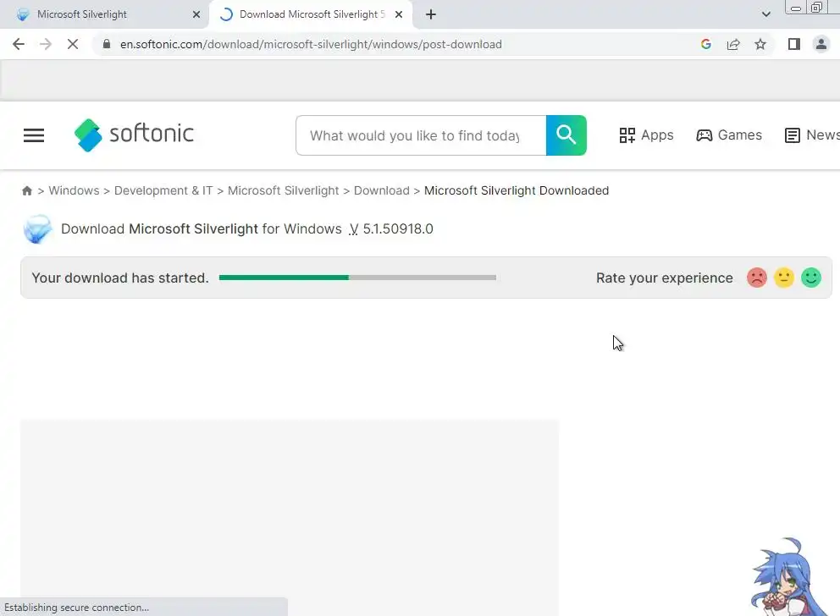
Task: Open a new browser tab
Action: (431, 14)
